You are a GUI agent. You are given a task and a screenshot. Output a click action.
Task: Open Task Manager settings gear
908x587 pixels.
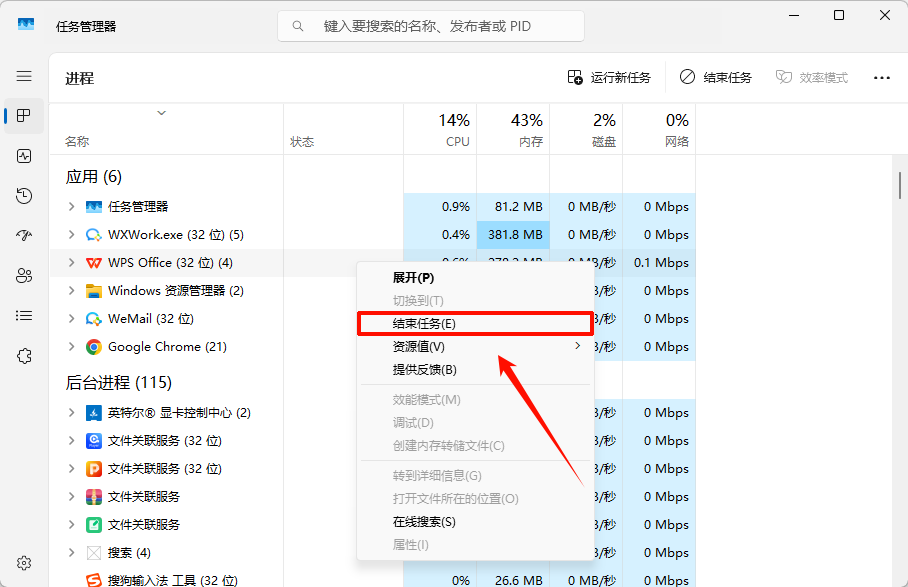[x=24, y=562]
